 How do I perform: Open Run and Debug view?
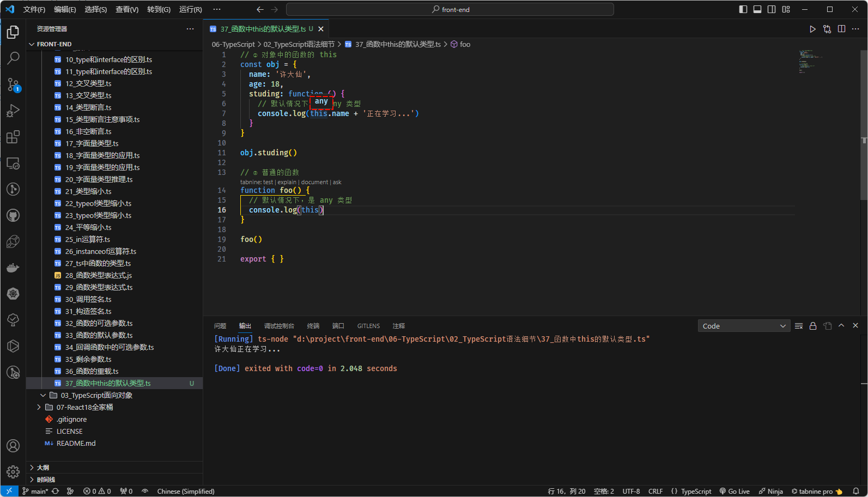pyautogui.click(x=13, y=111)
